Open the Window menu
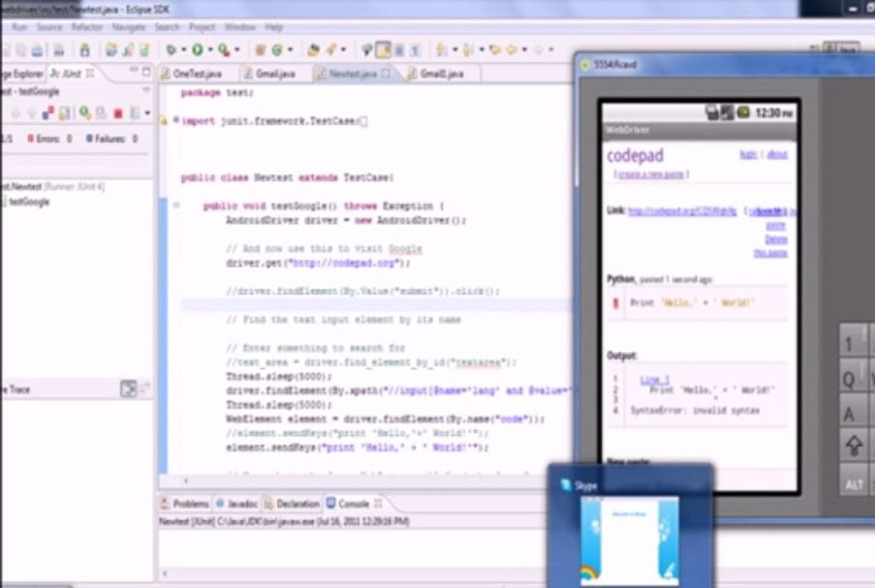 point(240,27)
